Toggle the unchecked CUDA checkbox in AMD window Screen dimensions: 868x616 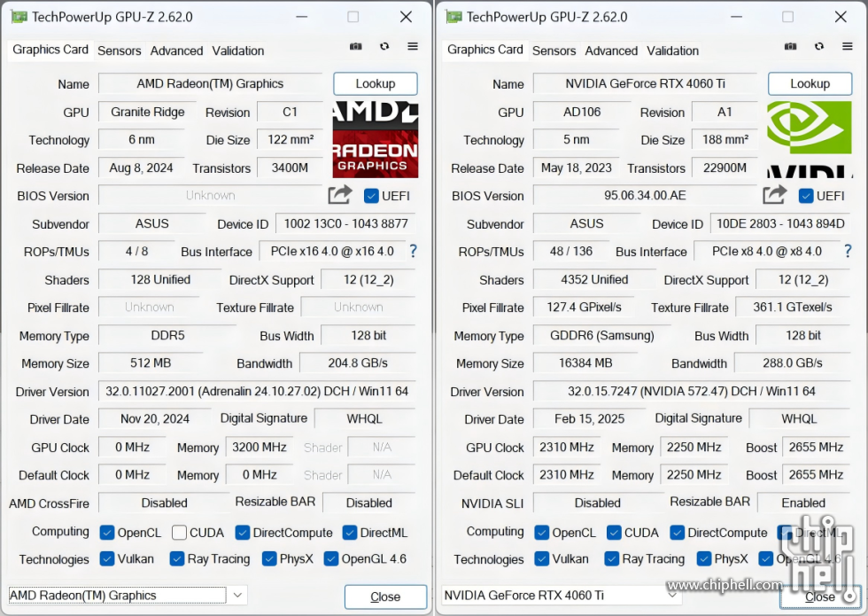tap(179, 533)
